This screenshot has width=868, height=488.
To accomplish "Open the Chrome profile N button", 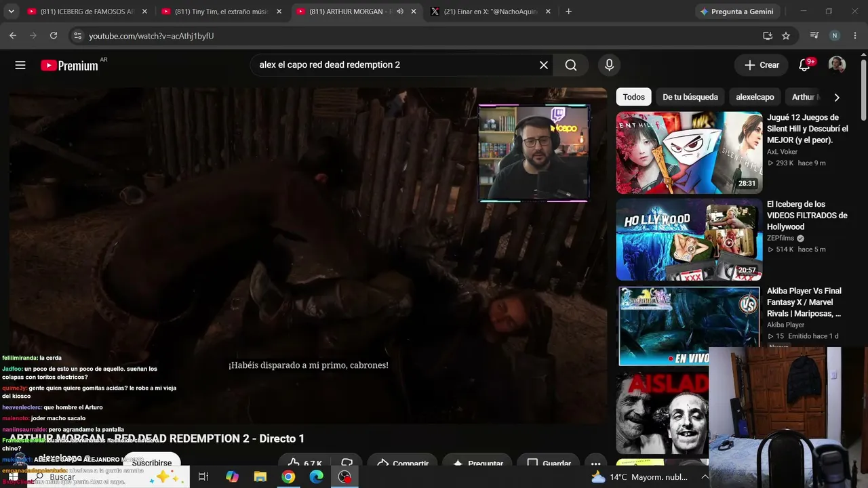I will coord(835,36).
